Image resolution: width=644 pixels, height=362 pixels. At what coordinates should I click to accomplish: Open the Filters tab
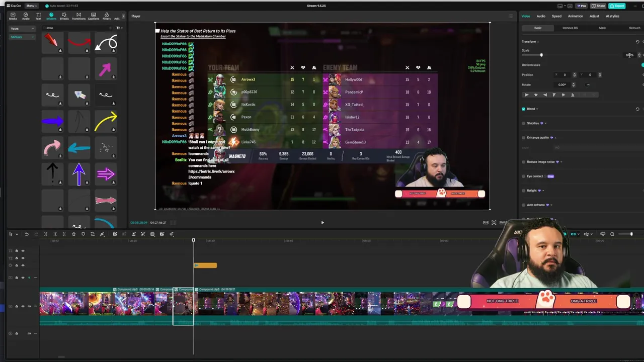point(107,16)
